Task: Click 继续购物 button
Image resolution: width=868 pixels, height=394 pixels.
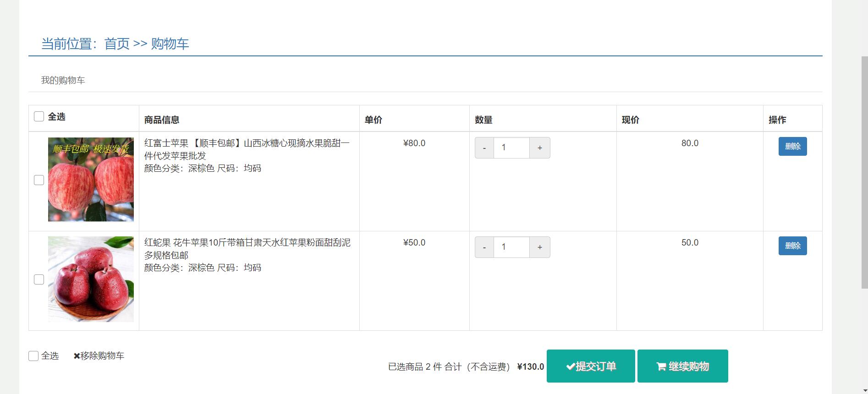Action: tap(682, 366)
